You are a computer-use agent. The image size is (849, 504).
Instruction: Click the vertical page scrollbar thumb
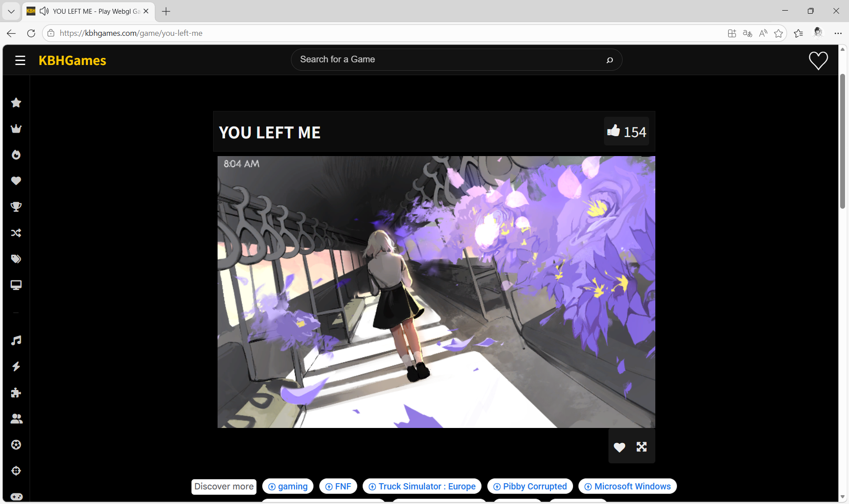point(843,141)
